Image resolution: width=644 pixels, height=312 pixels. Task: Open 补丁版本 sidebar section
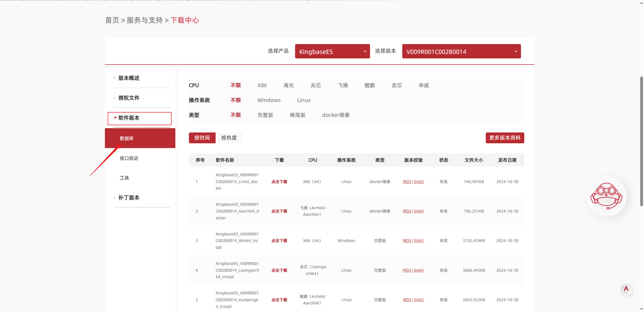pyautogui.click(x=129, y=198)
